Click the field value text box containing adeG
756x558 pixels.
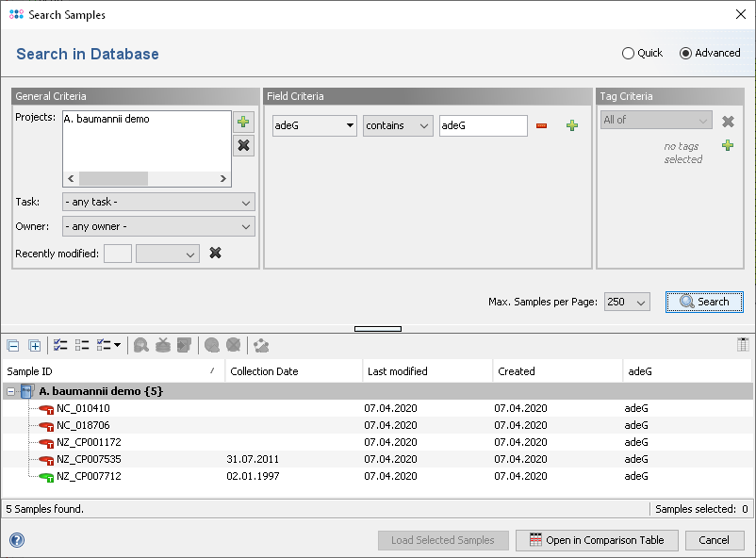coord(483,125)
